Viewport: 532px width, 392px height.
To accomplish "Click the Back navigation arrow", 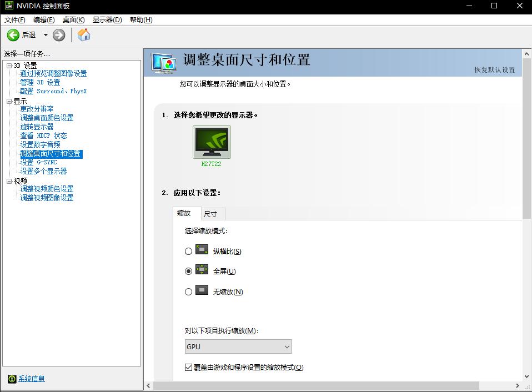I will tap(12, 34).
